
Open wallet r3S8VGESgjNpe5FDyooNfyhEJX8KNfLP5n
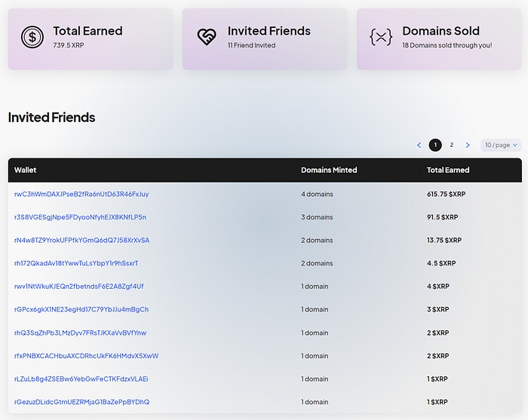pos(80,217)
